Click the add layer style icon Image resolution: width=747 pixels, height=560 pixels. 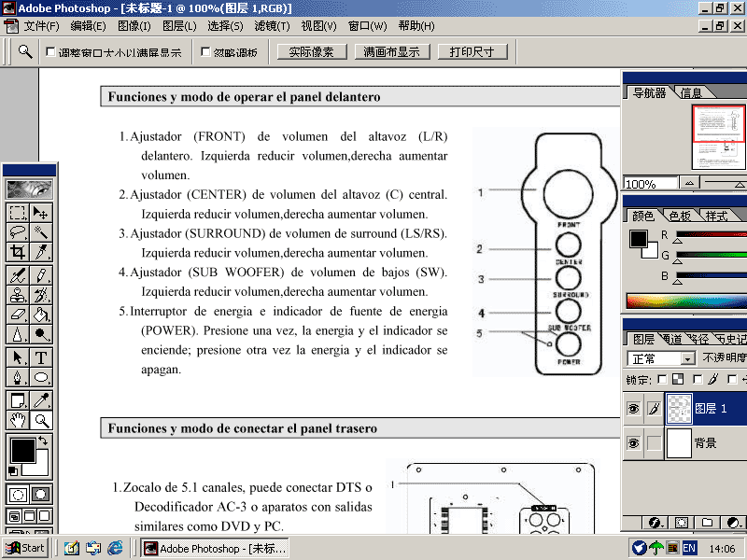coord(655,523)
